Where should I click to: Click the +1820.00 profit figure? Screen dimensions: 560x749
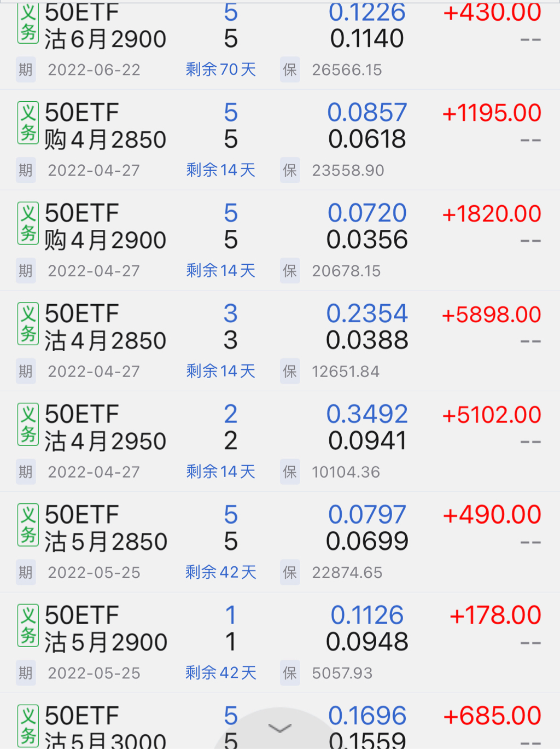tap(491, 214)
